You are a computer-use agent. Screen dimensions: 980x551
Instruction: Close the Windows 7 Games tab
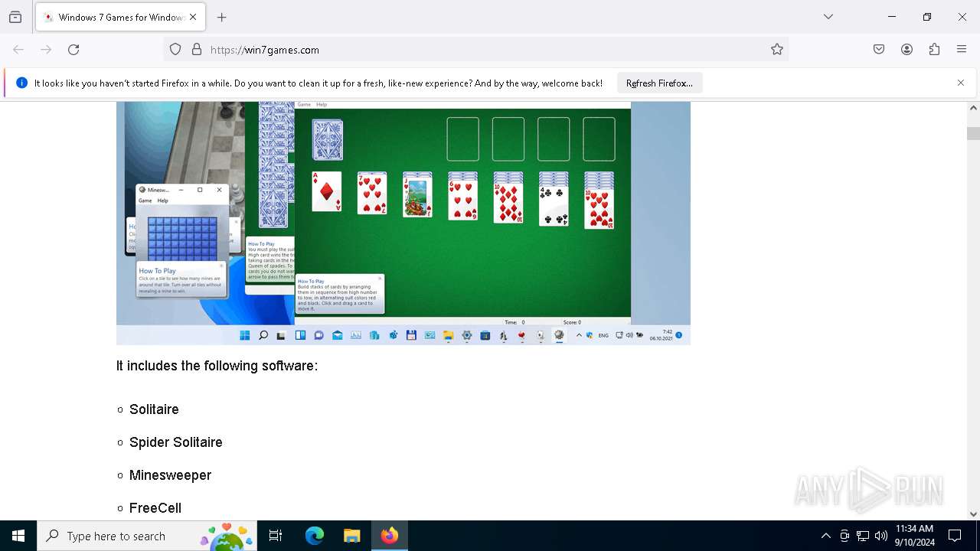click(x=193, y=17)
